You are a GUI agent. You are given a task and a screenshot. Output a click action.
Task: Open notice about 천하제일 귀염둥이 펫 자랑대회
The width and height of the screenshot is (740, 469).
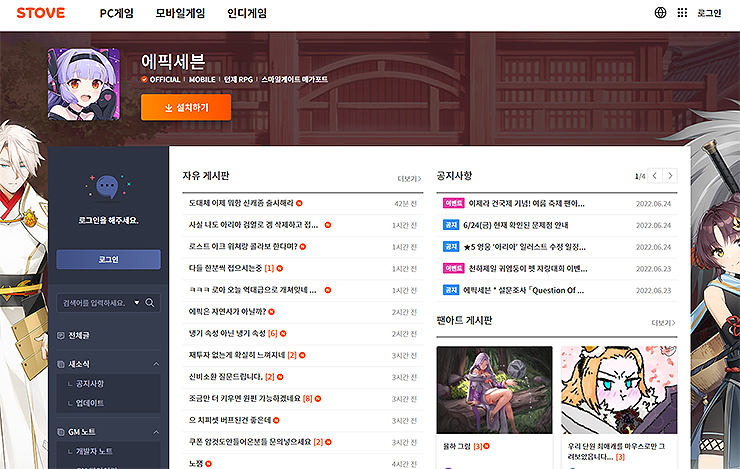[x=528, y=269]
